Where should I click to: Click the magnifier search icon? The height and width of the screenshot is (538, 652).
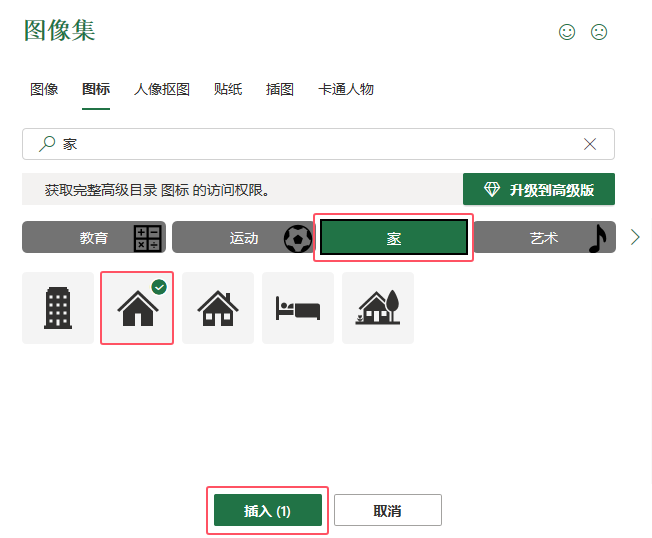point(47,144)
